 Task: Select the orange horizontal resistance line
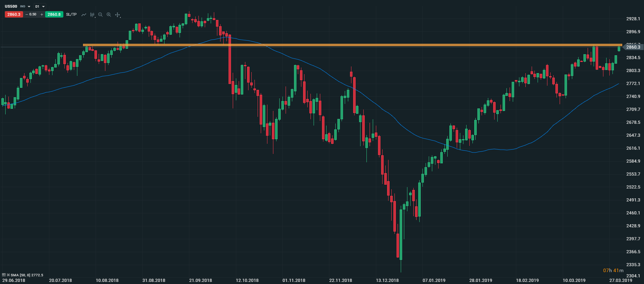(350, 45)
